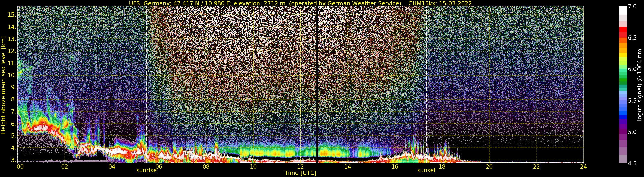Click the red colorbar swatch just above the 6.5 mark
The width and height of the screenshot is (644, 177).
(x=623, y=35)
